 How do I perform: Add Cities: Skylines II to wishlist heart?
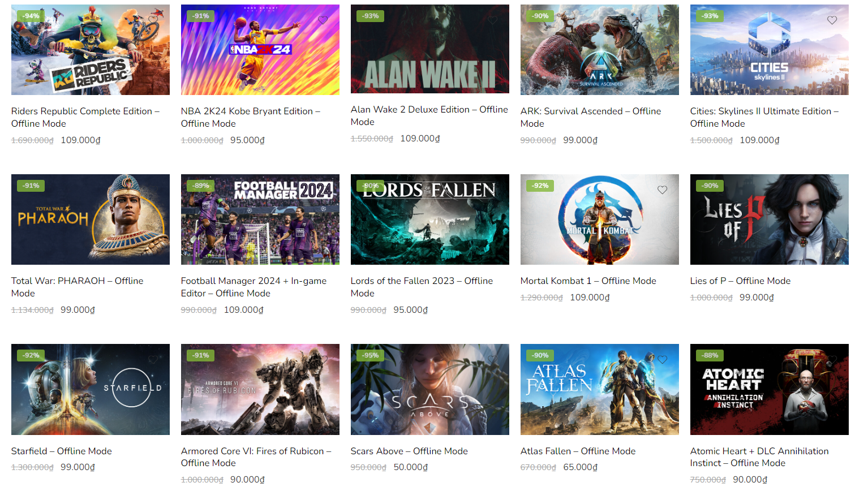pos(832,20)
